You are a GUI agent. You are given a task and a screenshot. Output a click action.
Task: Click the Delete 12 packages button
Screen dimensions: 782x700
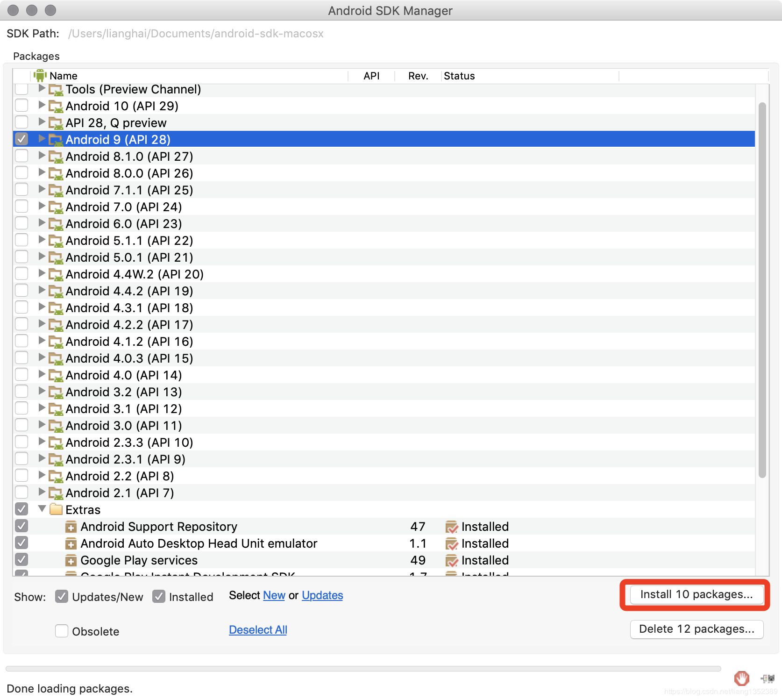(x=697, y=629)
